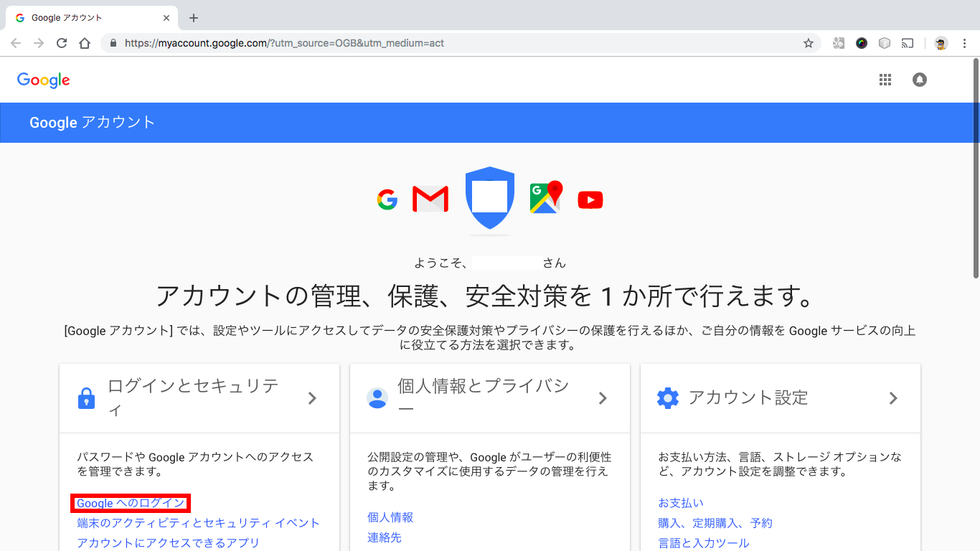Click the お支払い link
The width and height of the screenshot is (980, 551).
(680, 503)
